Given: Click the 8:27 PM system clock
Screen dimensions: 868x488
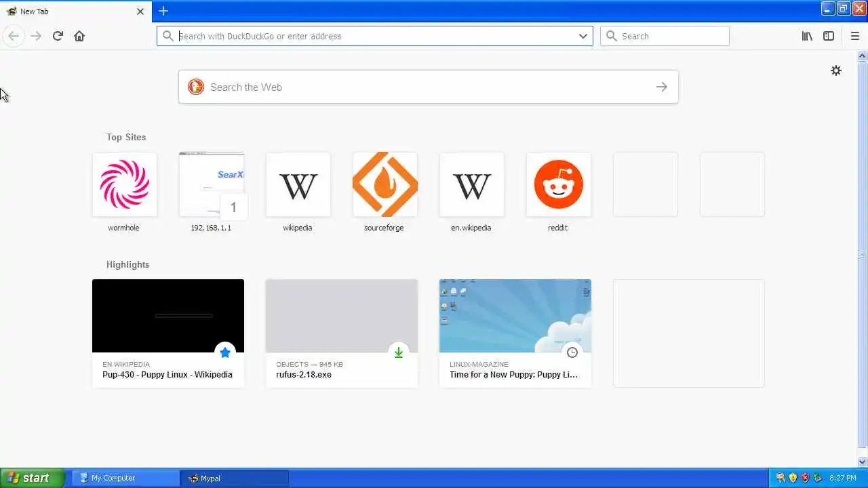Looking at the screenshot, I should (844, 478).
